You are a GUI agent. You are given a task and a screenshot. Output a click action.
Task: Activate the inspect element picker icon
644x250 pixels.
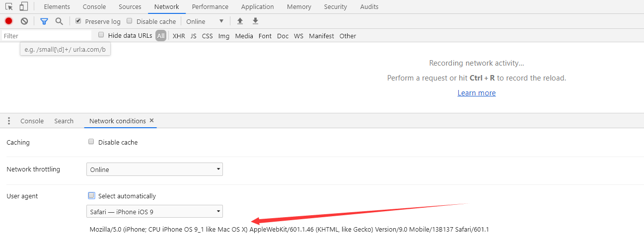tap(9, 6)
